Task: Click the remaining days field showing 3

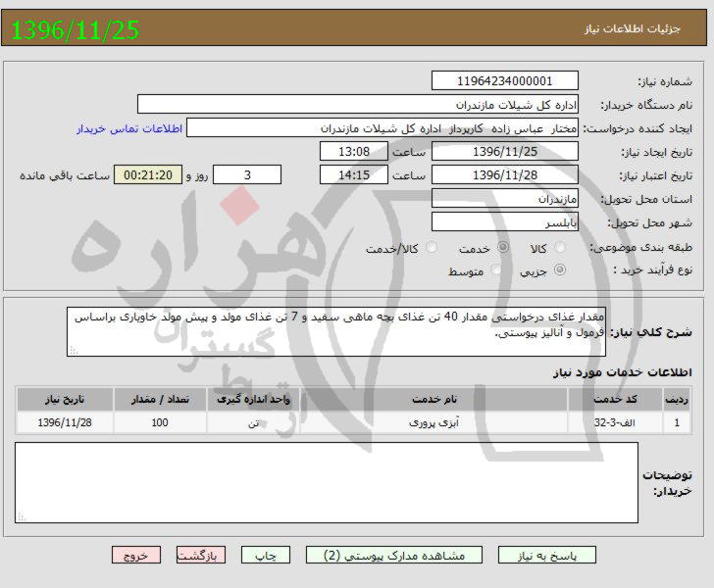Action: pos(247,175)
